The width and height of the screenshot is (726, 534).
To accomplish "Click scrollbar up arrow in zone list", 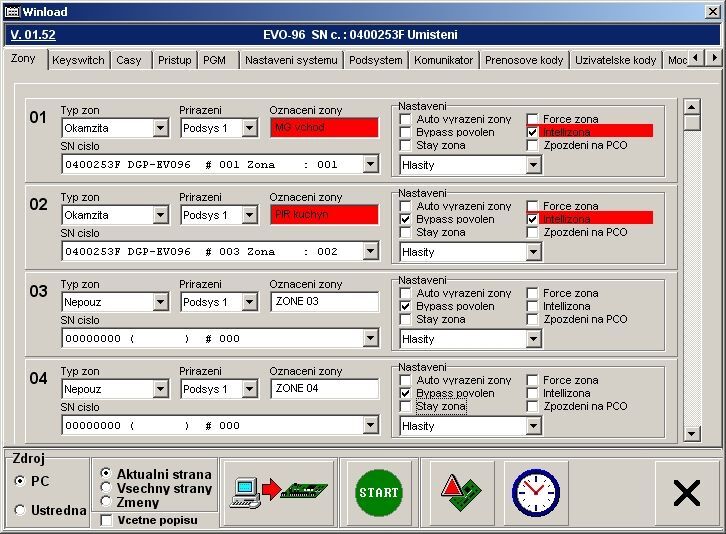I will pos(692,105).
